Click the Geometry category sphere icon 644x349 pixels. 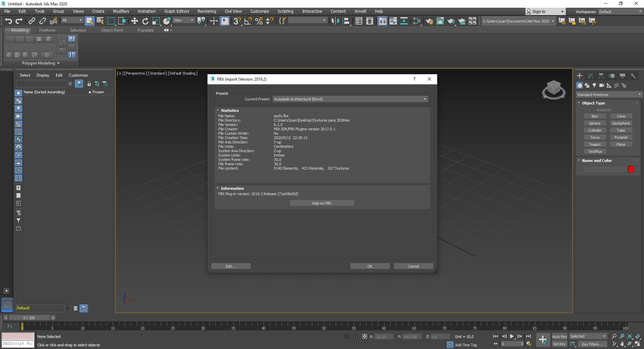(580, 85)
